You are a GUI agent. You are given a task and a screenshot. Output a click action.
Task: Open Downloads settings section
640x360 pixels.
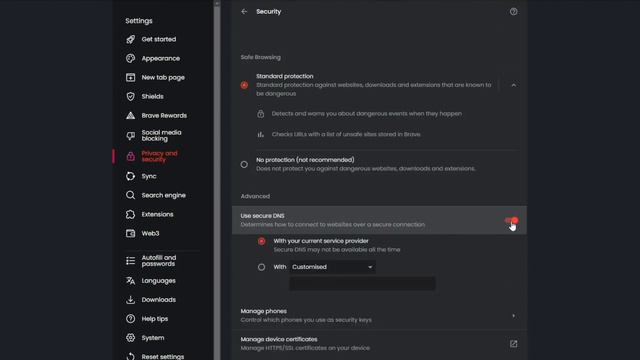(x=158, y=300)
